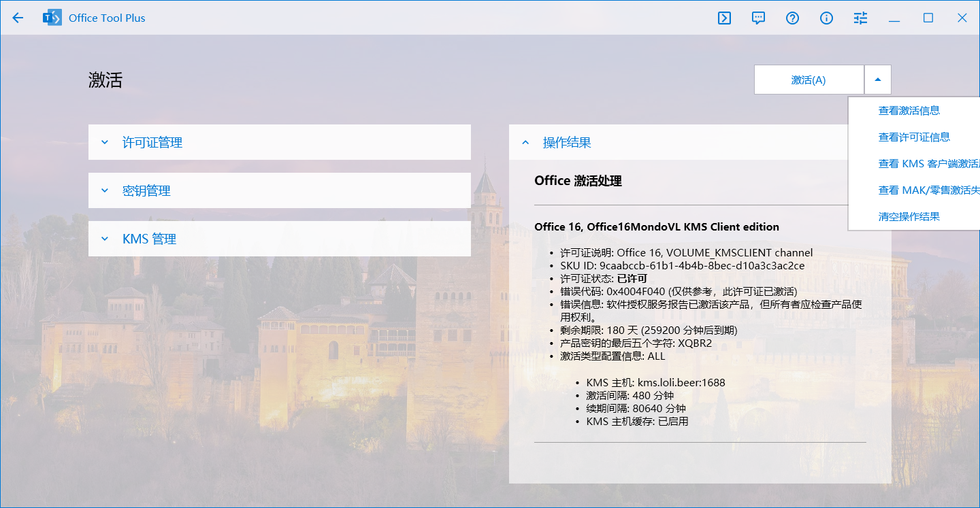Viewport: 980px width, 508px height.
Task: Click the KMS 主机 kms.loli.beer:1688 line
Action: coord(655,383)
